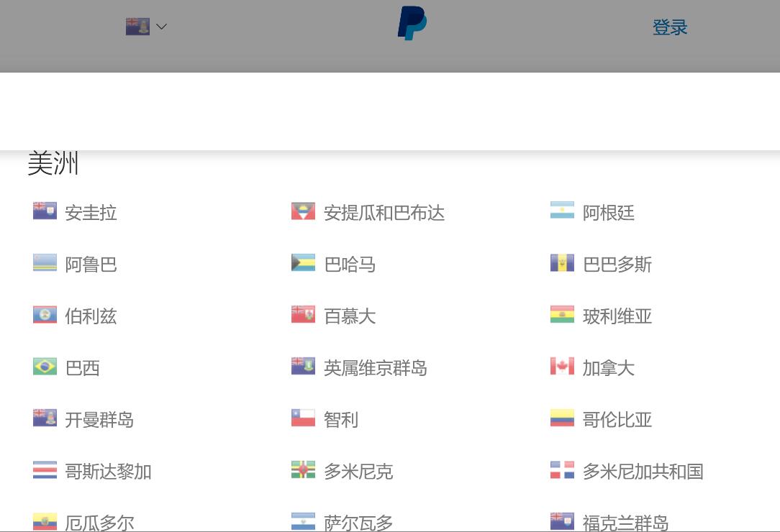
Task: Select 哥斯达黎加 country link
Action: click(x=108, y=472)
